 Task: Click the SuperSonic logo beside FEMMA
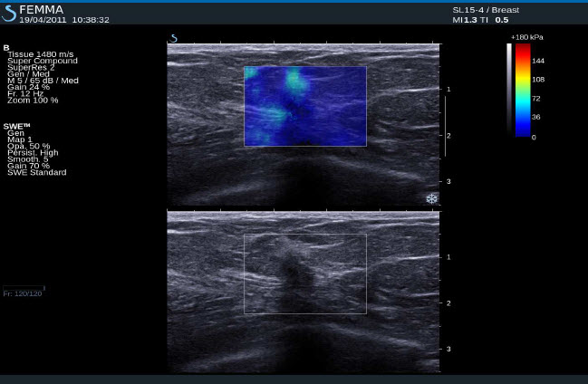click(9, 13)
